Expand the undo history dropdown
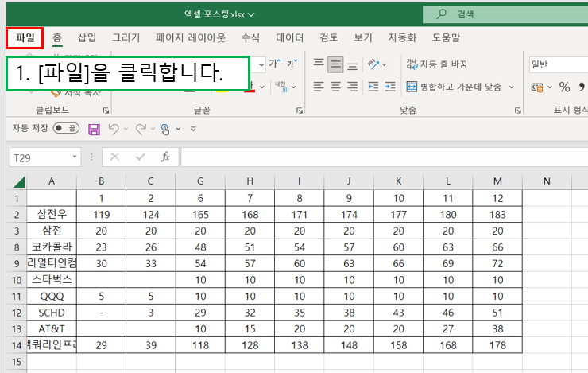The width and height of the screenshot is (588, 373). coord(126,129)
